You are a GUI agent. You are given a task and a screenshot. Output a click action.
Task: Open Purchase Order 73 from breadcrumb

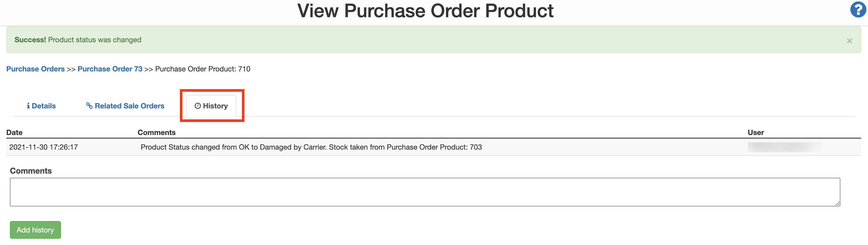(x=109, y=69)
